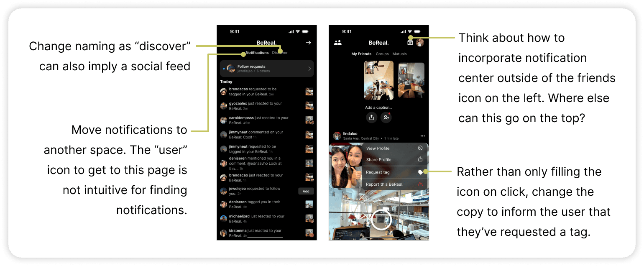Open michaeljord just reacted notification text
This screenshot has width=644, height=266.
click(257, 219)
